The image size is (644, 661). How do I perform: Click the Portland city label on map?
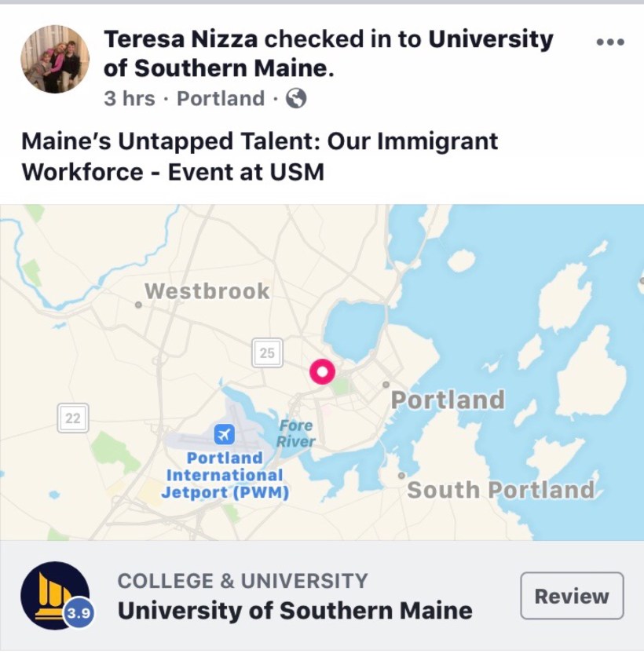point(448,400)
